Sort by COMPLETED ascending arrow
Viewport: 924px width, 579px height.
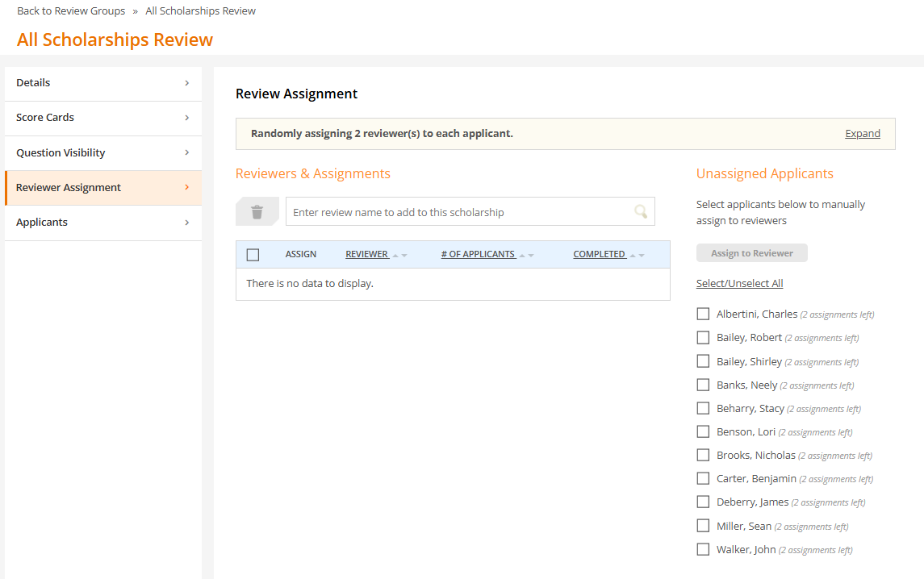coord(632,255)
